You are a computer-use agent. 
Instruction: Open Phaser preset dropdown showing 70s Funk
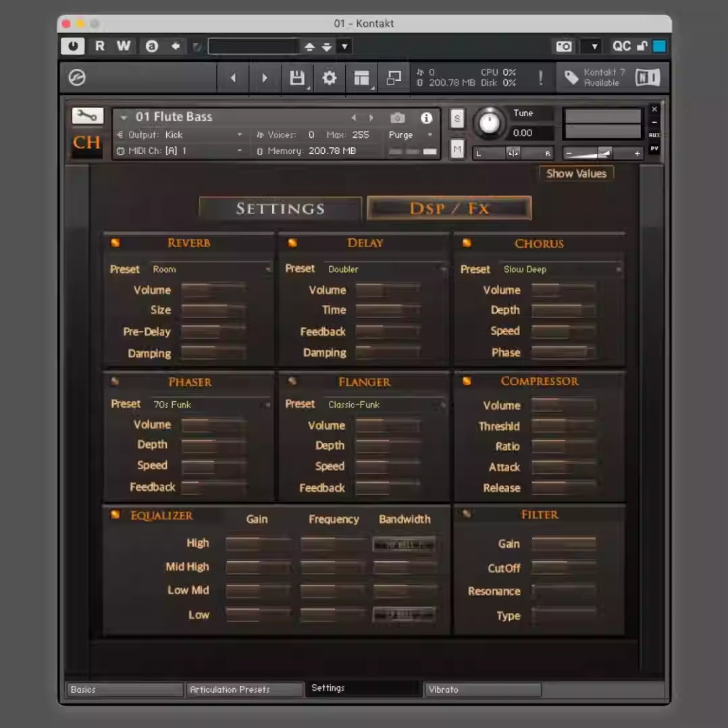pos(210,405)
